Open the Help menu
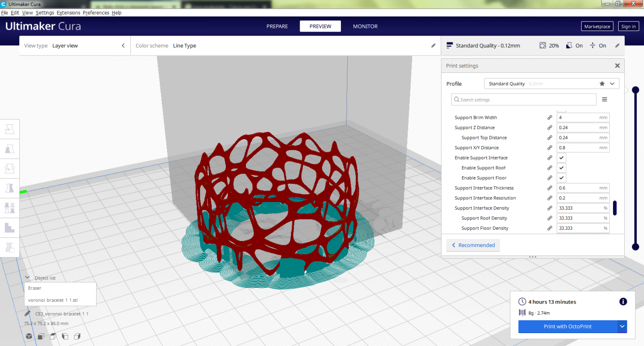The width and height of the screenshot is (644, 346). tap(116, 13)
